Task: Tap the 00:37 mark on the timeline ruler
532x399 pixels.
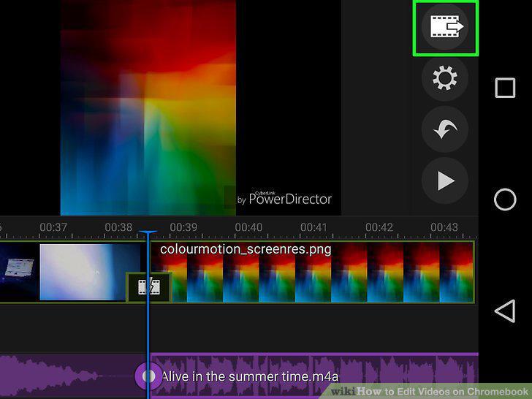Action: tap(53, 227)
